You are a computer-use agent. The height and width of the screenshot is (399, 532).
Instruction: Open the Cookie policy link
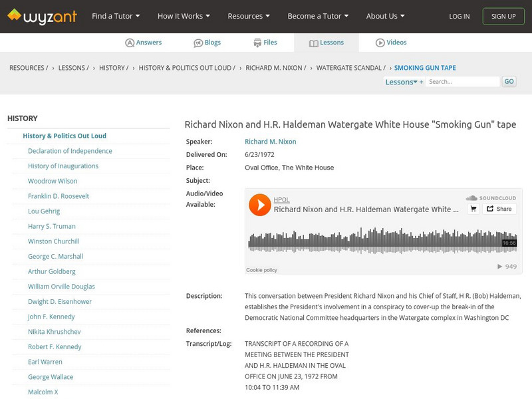coord(261,270)
